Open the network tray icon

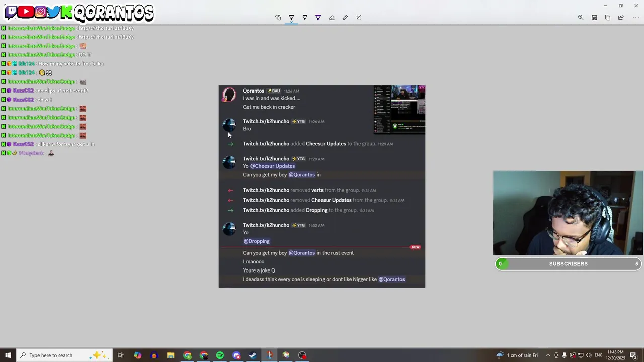coord(581,355)
